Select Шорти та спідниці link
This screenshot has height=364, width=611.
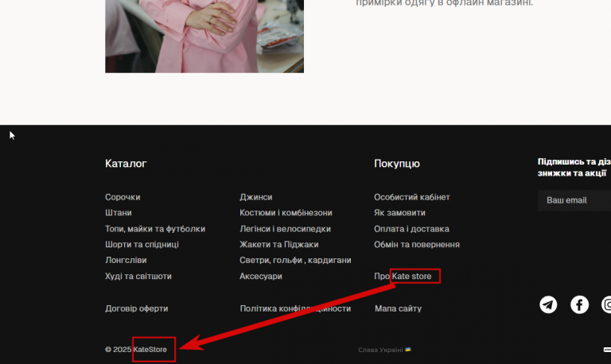(142, 245)
